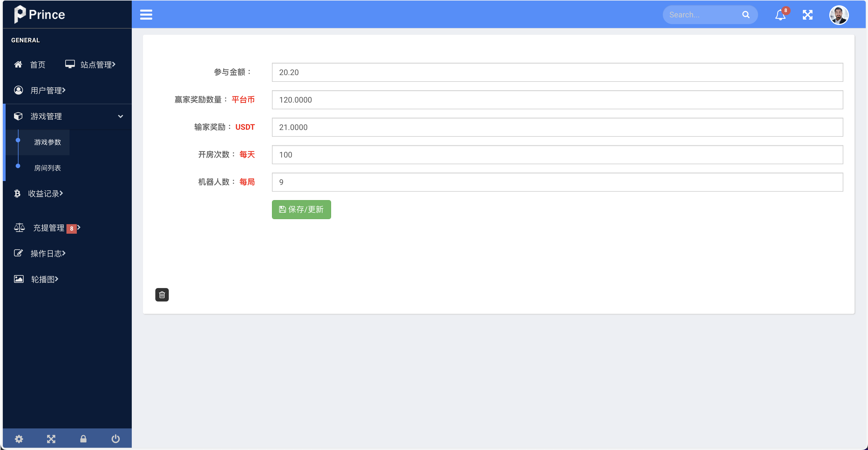
Task: Focus the 机器人数 input field
Action: click(557, 182)
